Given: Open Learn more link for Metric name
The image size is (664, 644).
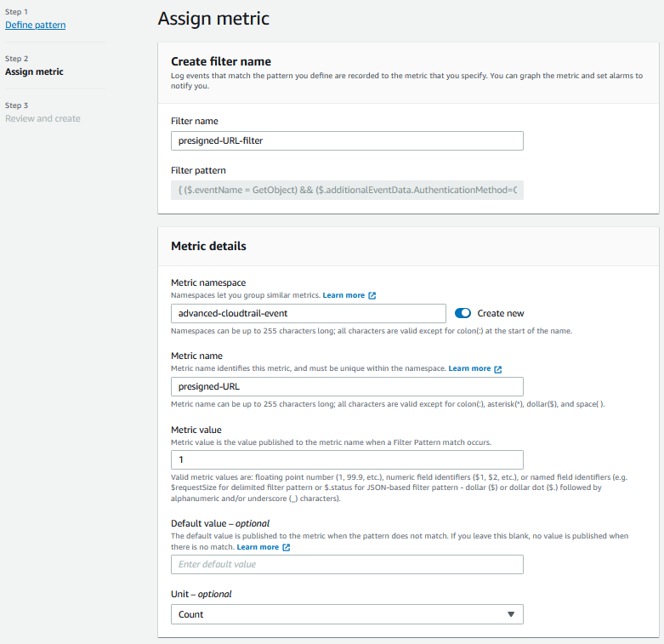Looking at the screenshot, I should 469,368.
